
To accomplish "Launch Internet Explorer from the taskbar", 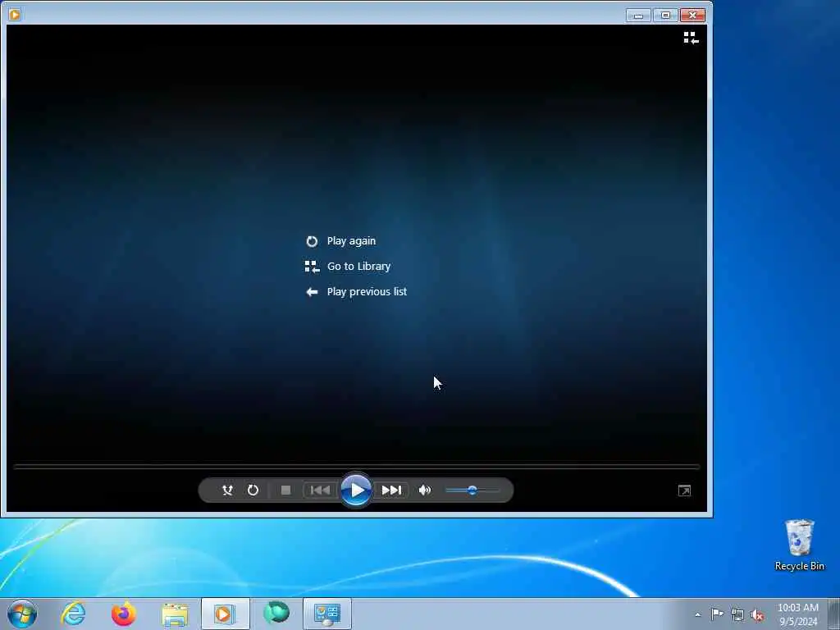I will (x=73, y=614).
